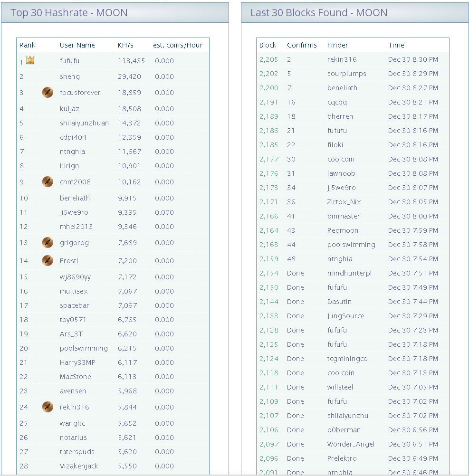Select user name MacStone
The width and height of the screenshot is (469, 476).
tap(75, 377)
